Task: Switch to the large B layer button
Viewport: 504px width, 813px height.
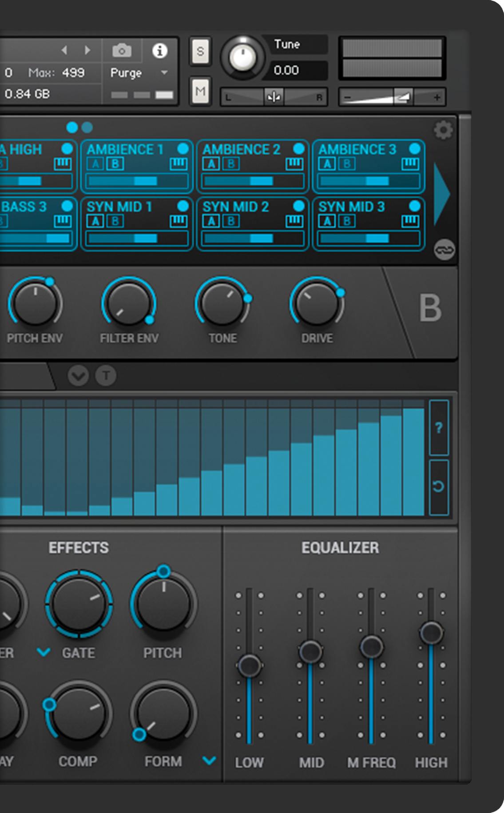Action: (430, 308)
